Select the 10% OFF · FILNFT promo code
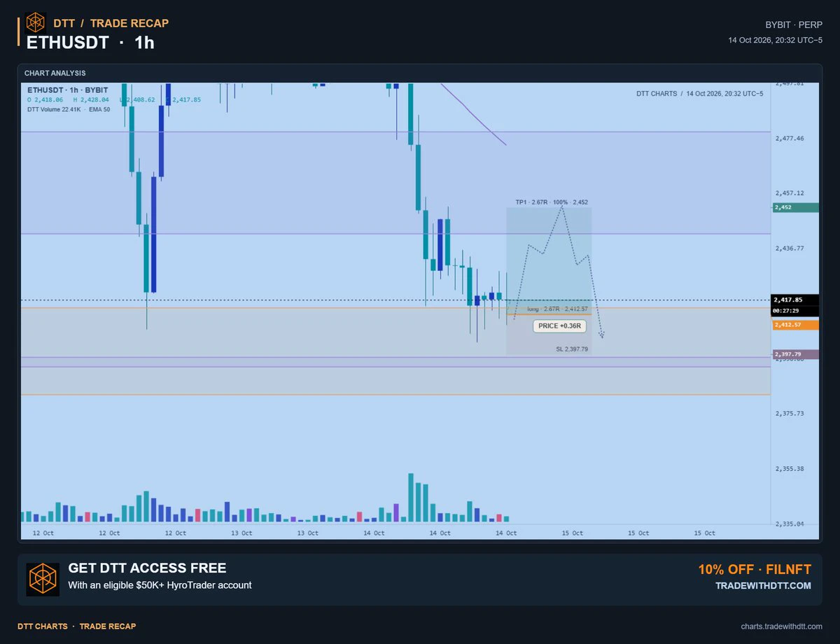Screen dimensions: 840x644 (x=755, y=569)
